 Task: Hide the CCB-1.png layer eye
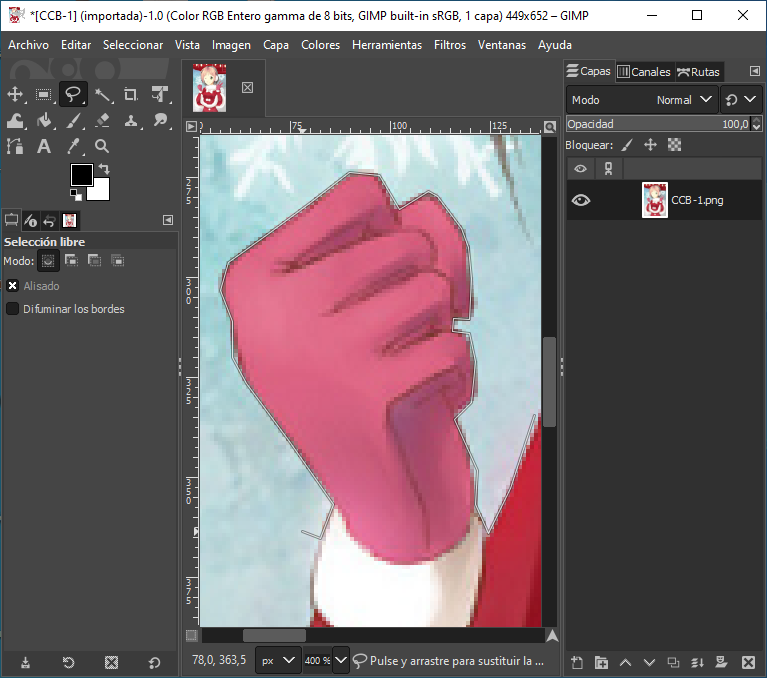point(581,200)
